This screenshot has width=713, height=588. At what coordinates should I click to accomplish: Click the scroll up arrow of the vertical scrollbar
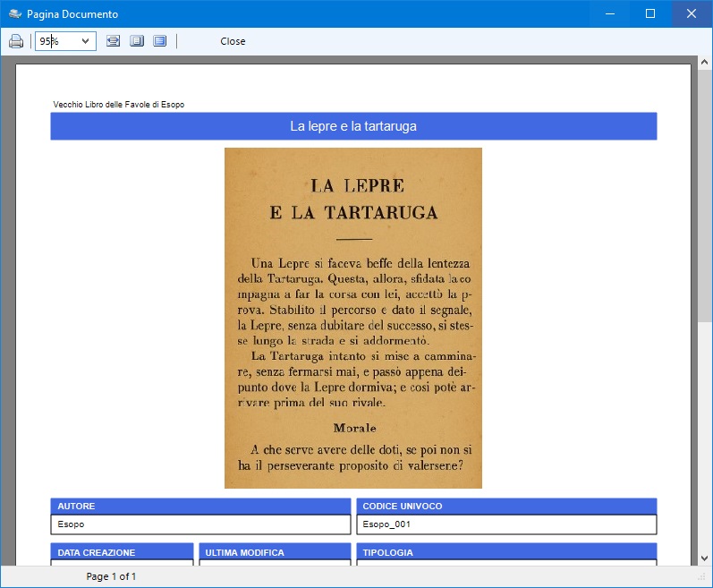coord(704,64)
